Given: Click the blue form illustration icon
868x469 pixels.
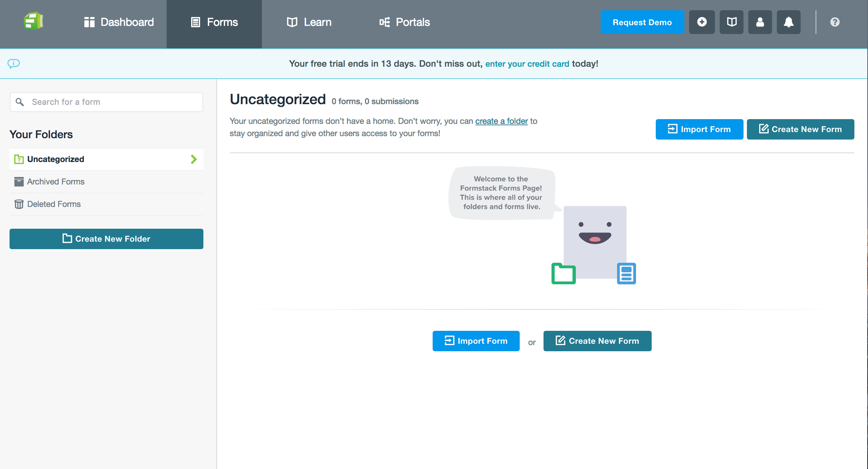Looking at the screenshot, I should 627,274.
